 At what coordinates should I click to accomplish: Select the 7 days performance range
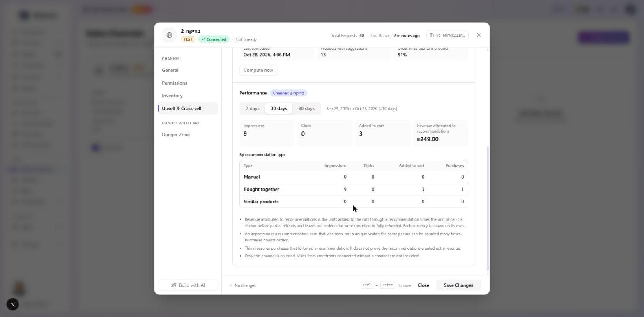tap(253, 108)
